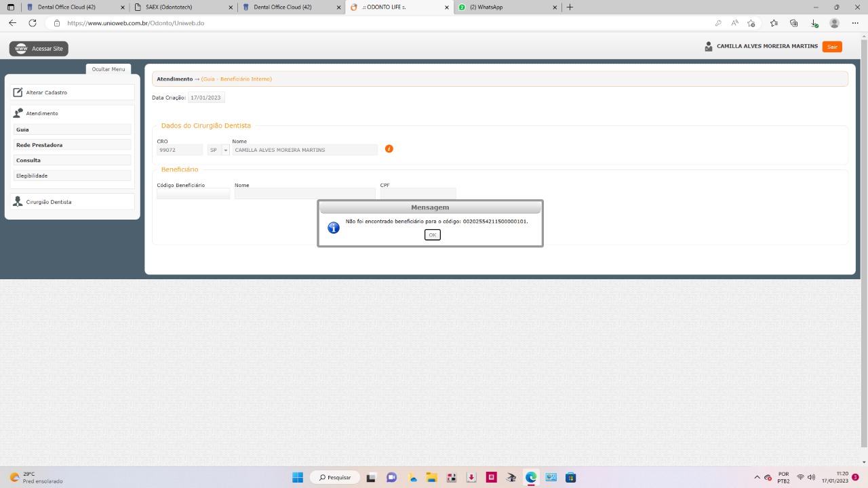
Task: Click the user avatar icon beside Camilla's name
Action: tap(709, 47)
